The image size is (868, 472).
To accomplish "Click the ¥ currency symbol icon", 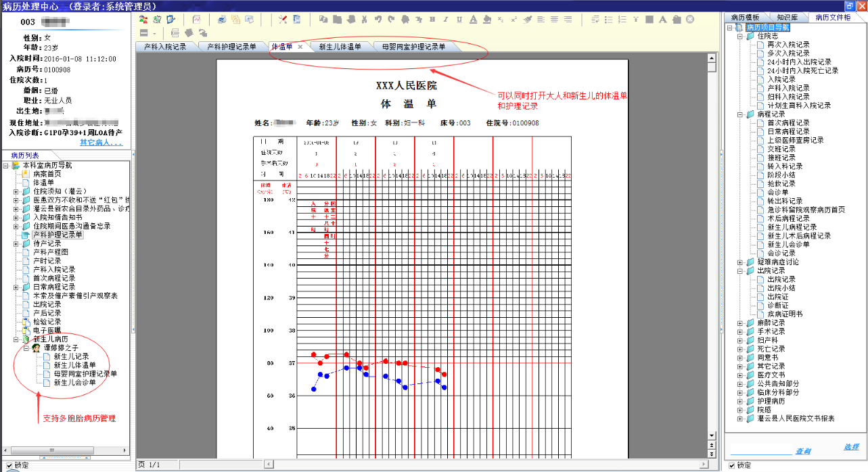I will [636, 19].
